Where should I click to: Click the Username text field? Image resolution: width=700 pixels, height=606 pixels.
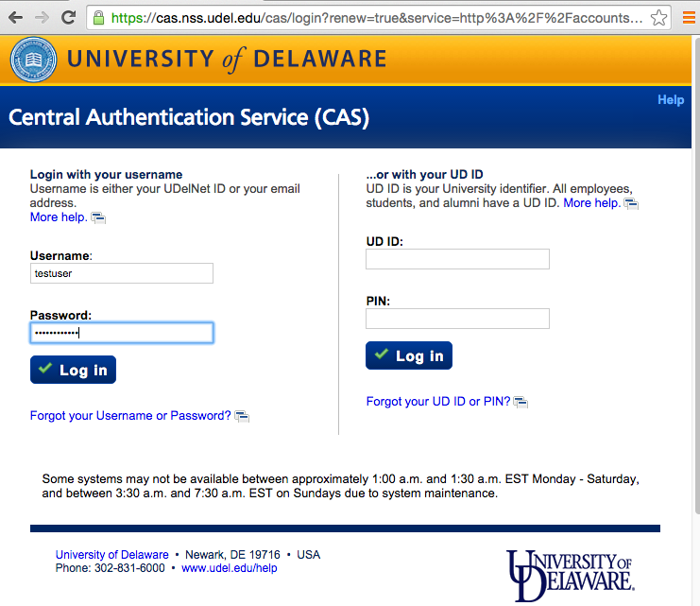click(122, 273)
